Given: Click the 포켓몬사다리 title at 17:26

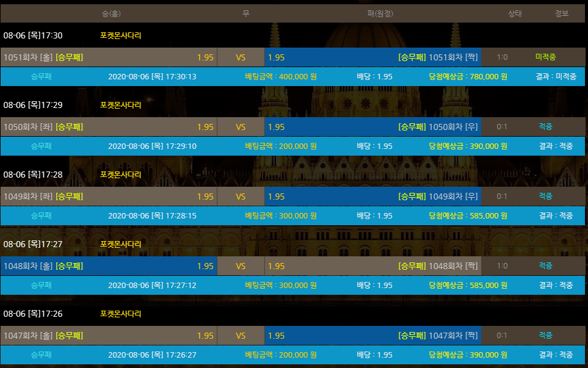Looking at the screenshot, I should (120, 314).
